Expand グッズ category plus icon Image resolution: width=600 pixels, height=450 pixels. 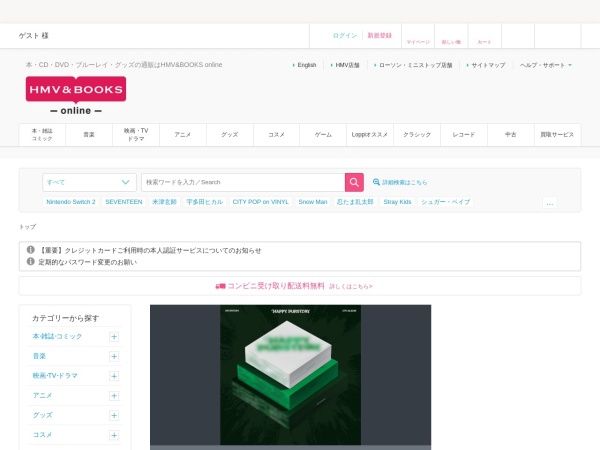pyautogui.click(x=114, y=416)
